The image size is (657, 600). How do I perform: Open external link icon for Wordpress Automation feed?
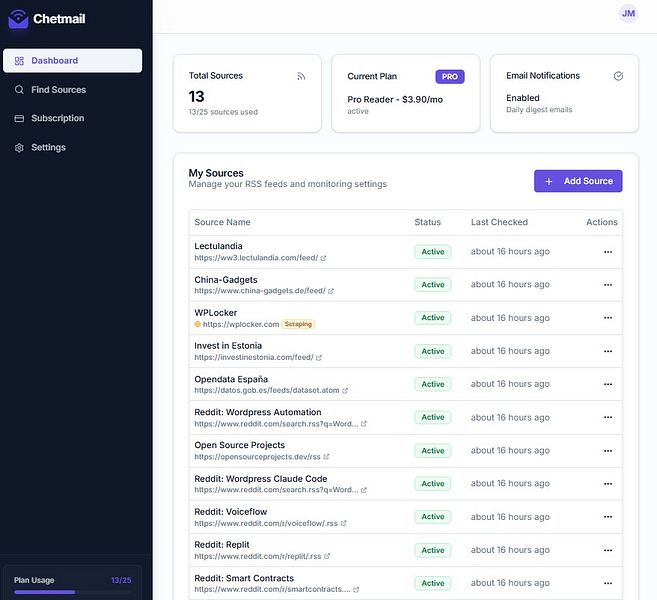364,424
